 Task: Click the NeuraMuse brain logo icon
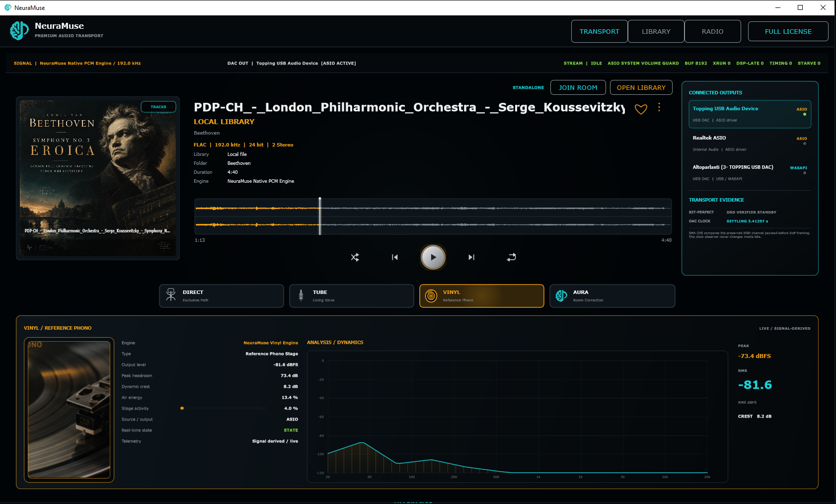(19, 31)
